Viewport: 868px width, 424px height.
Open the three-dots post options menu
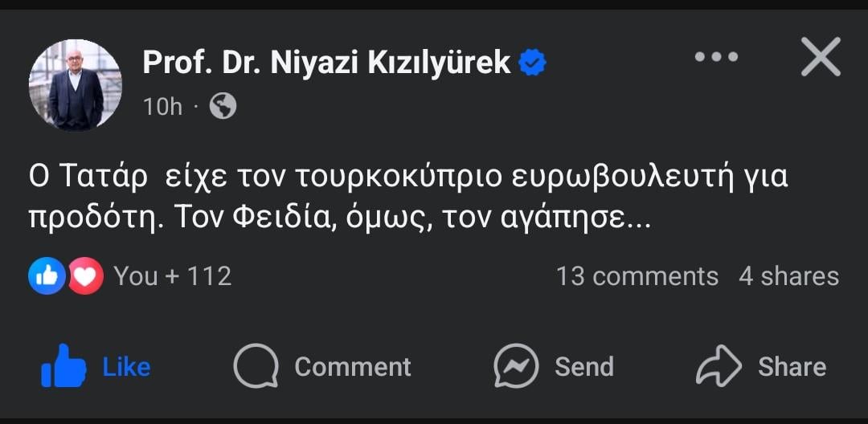coord(715,57)
